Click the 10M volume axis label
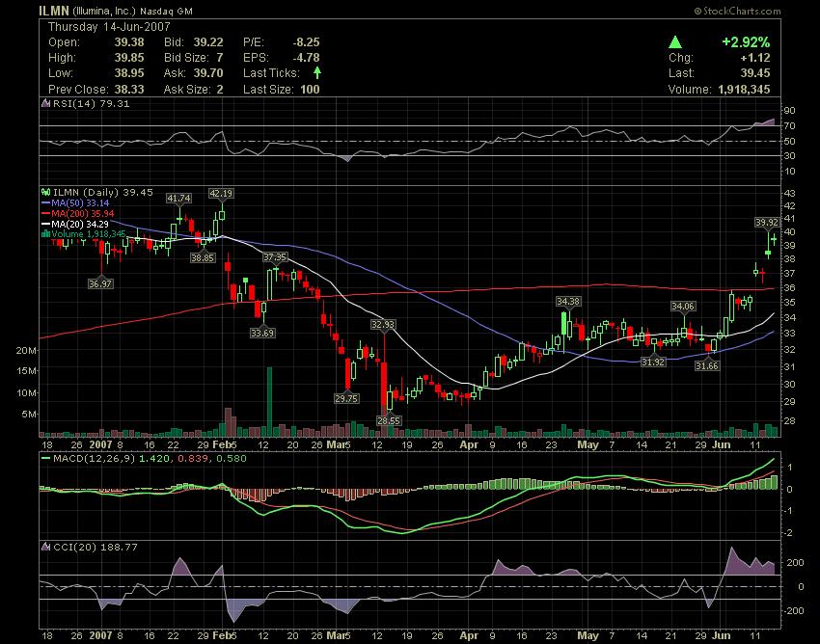Viewport: 820px width, 644px height. [26, 392]
